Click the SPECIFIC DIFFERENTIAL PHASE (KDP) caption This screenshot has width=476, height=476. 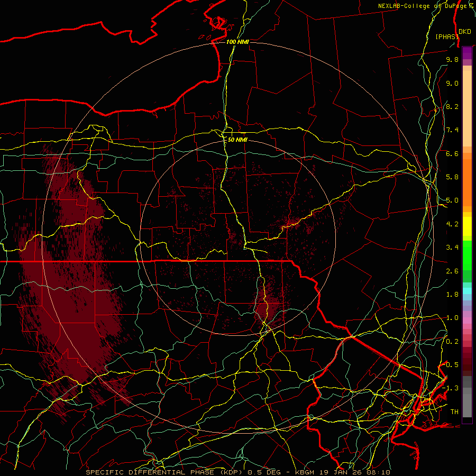click(x=166, y=472)
